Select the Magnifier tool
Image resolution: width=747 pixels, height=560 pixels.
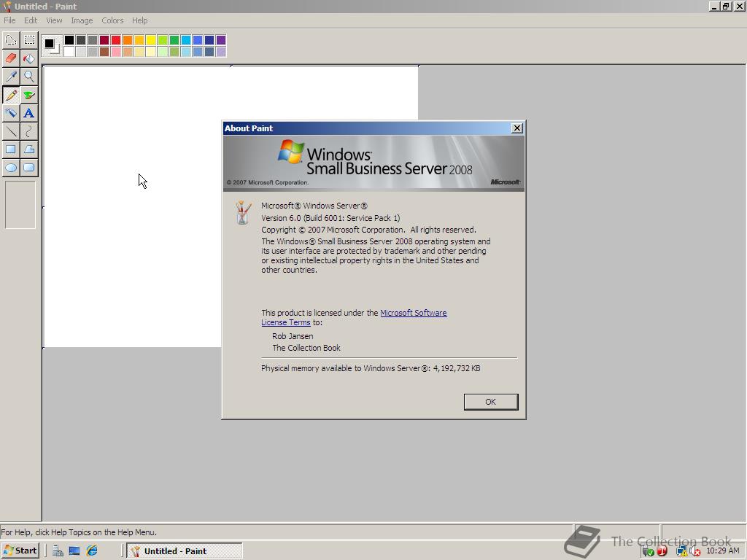pos(29,76)
